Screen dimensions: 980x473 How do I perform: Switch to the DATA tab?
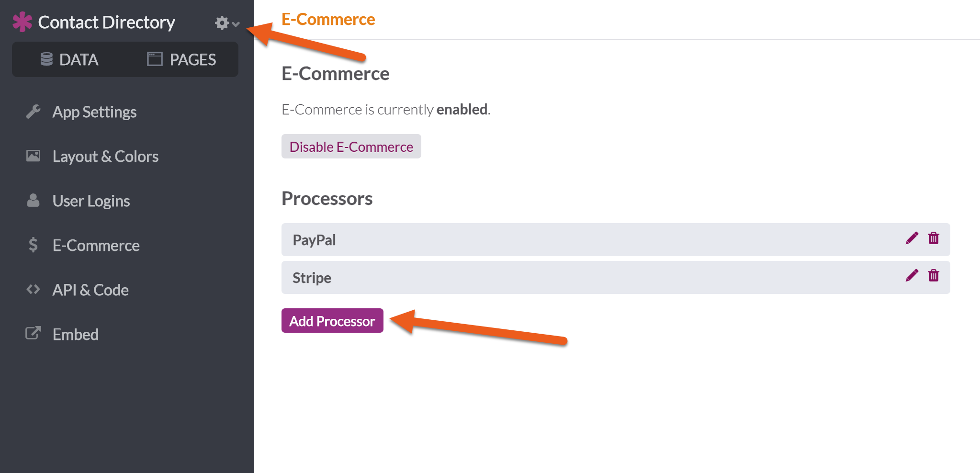(x=69, y=59)
